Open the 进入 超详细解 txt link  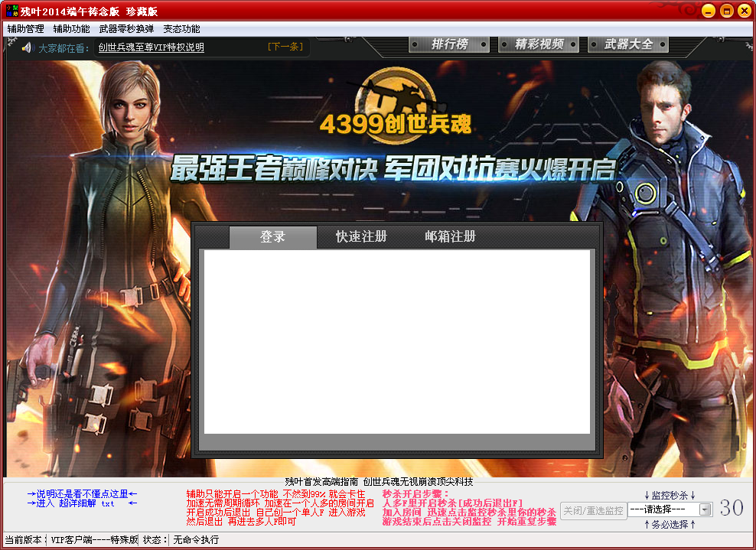tap(83, 503)
